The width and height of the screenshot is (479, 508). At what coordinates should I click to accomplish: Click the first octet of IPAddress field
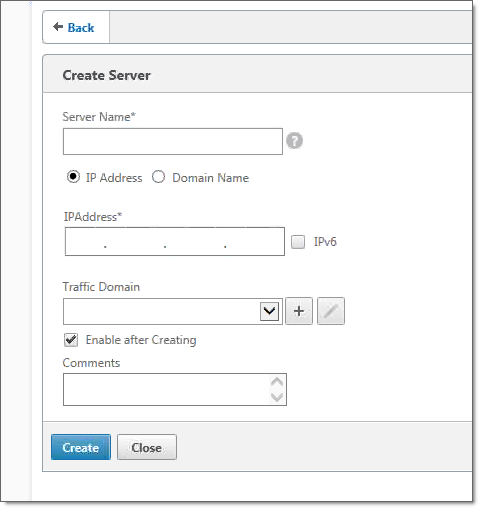(x=85, y=242)
